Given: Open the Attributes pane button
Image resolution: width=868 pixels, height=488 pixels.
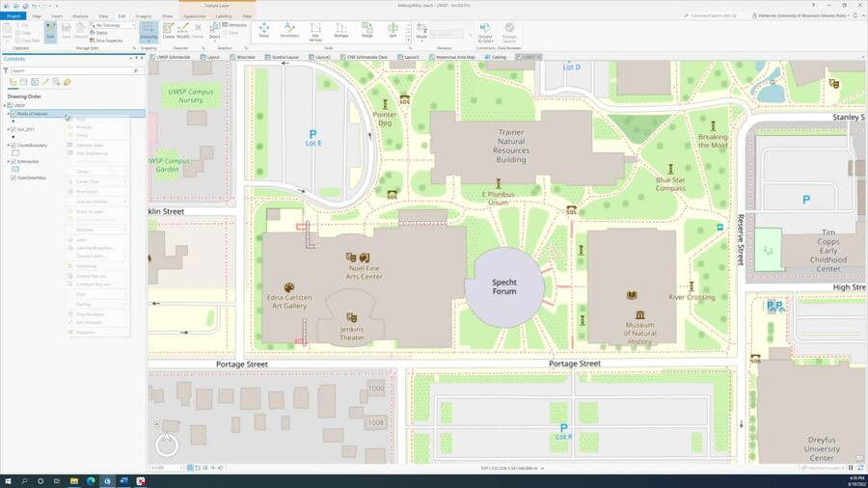Looking at the screenshot, I should (234, 25).
